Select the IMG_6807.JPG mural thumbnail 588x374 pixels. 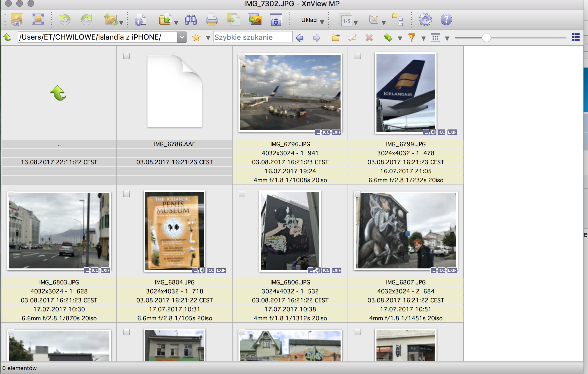pyautogui.click(x=406, y=231)
